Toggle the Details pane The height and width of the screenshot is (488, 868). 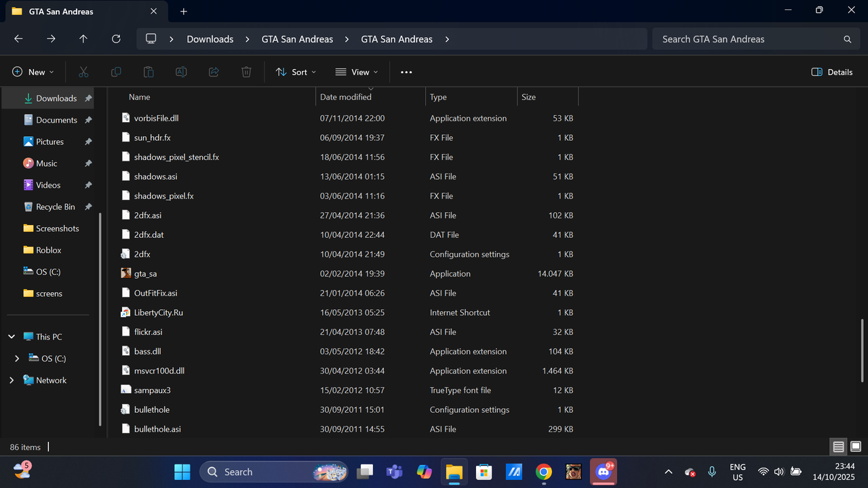pos(832,72)
